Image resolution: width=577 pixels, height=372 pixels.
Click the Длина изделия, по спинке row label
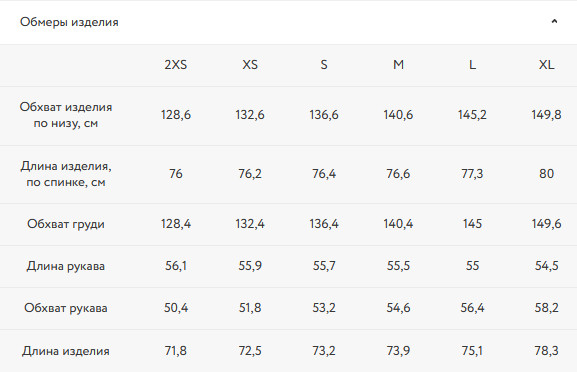tap(66, 174)
